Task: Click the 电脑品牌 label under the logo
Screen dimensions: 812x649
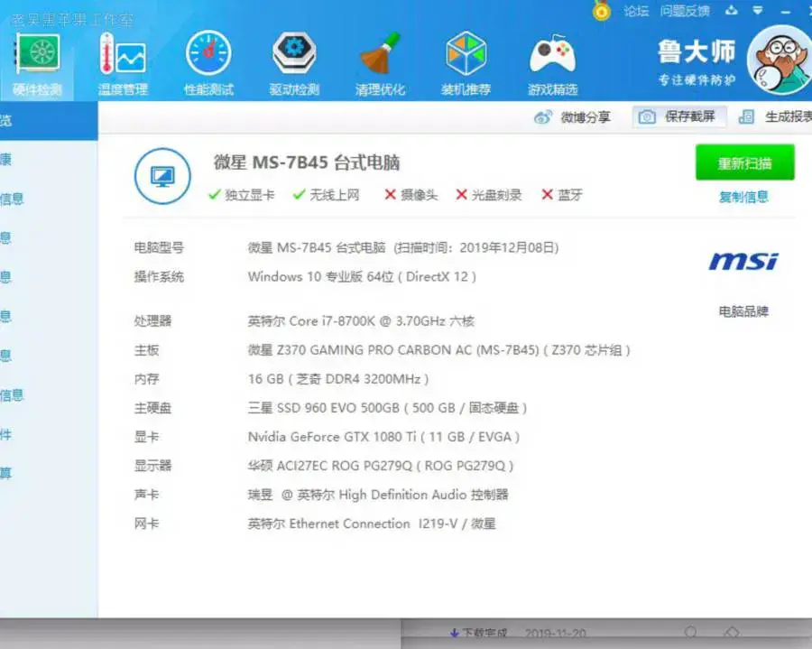Action: pos(743,311)
